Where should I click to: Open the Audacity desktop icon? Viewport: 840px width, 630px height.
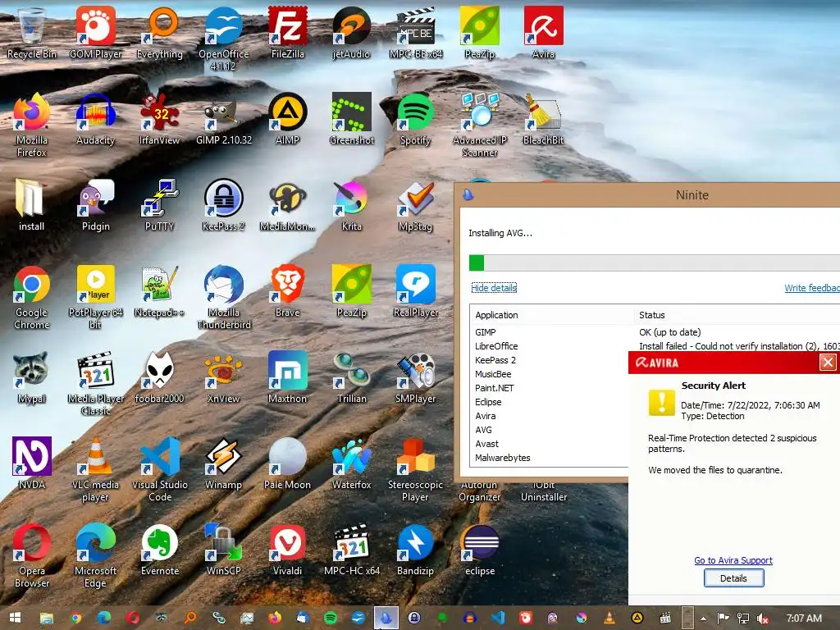[95, 118]
